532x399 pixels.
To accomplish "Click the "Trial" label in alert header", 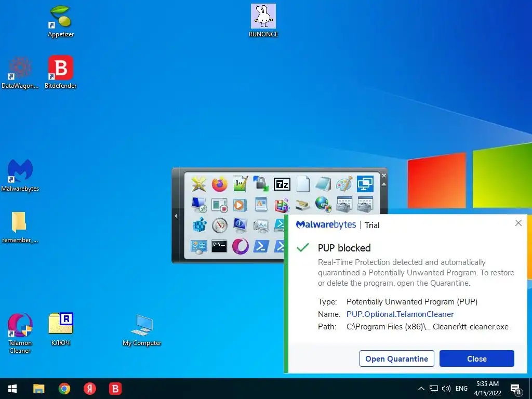I will [x=372, y=225].
